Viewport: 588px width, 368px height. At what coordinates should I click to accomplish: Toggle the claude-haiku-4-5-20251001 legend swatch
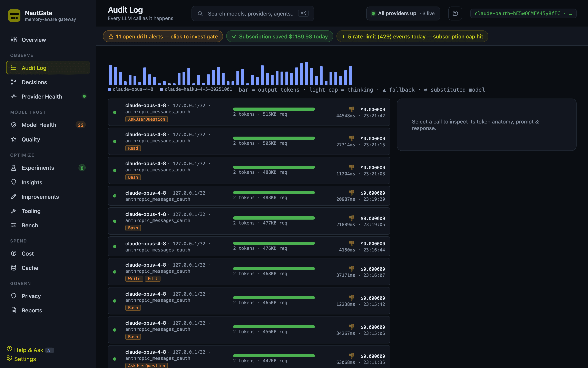pyautogui.click(x=161, y=90)
